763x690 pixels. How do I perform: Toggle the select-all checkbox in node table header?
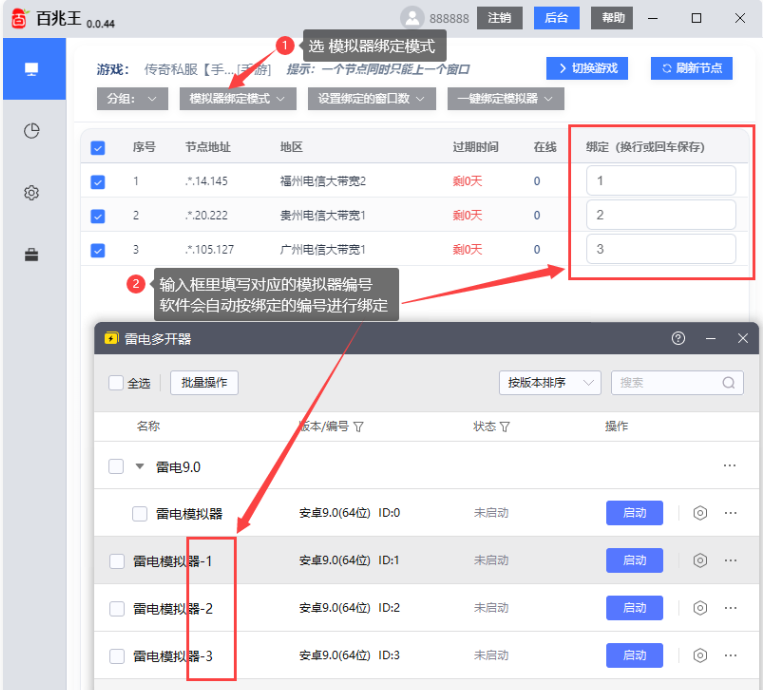pos(98,148)
